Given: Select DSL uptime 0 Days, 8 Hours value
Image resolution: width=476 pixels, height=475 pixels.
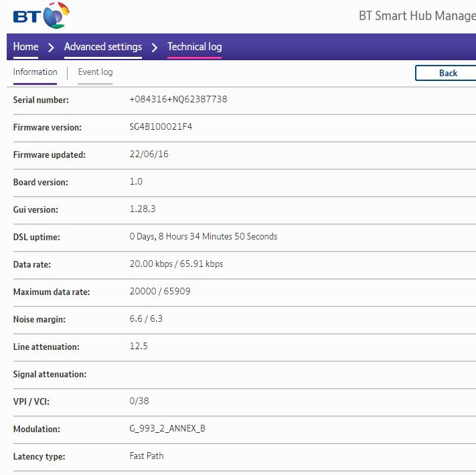Looking at the screenshot, I should pyautogui.click(x=204, y=236).
